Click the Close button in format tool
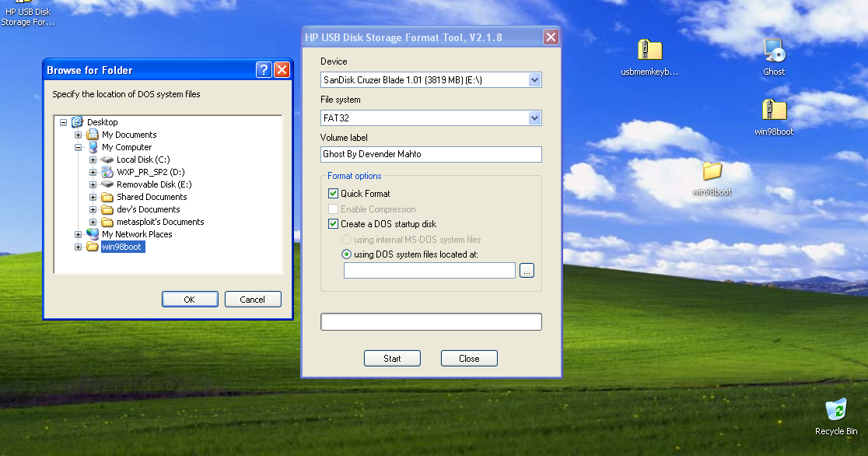 (469, 359)
